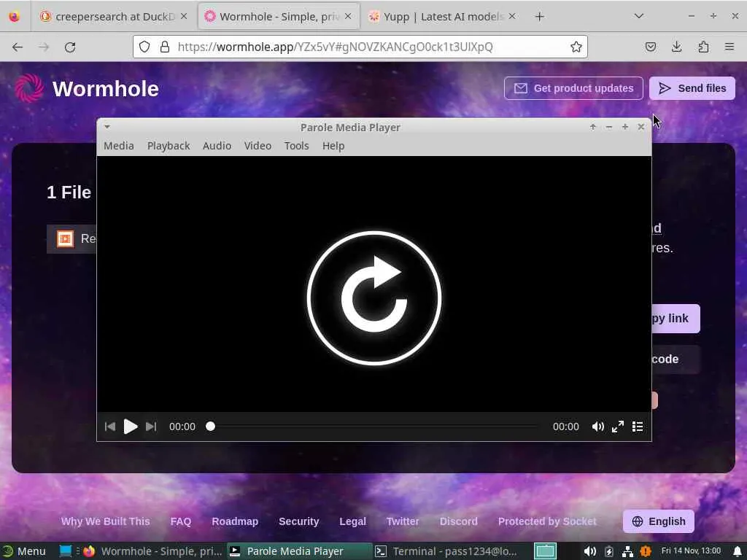The height and width of the screenshot is (560, 747).
Task: Click the Firefox address bar URL
Action: 335,47
